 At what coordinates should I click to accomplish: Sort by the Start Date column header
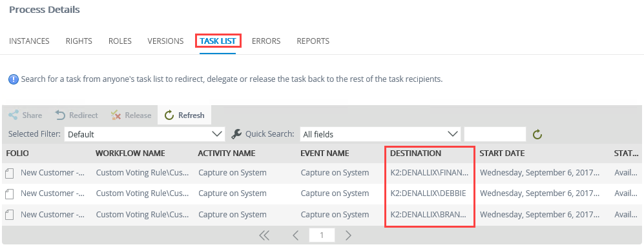pos(503,153)
